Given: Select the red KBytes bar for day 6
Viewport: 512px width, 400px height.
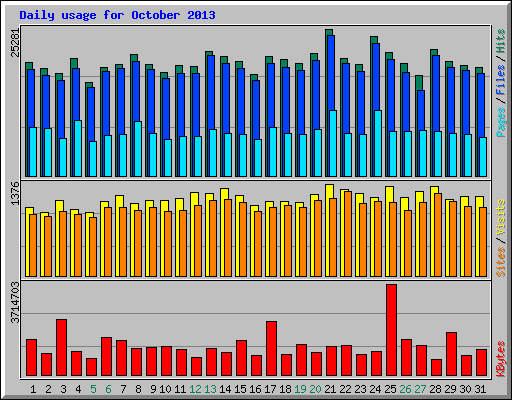Looking at the screenshot, I should click(106, 357).
